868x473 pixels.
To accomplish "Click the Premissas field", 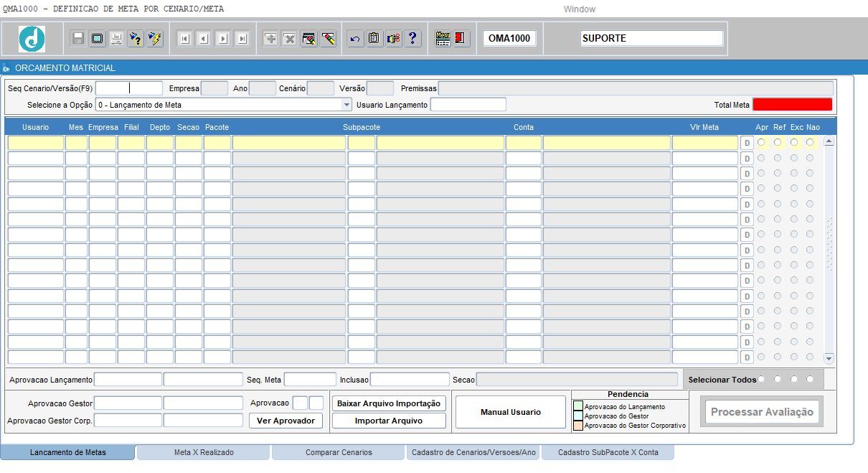I will 636,88.
